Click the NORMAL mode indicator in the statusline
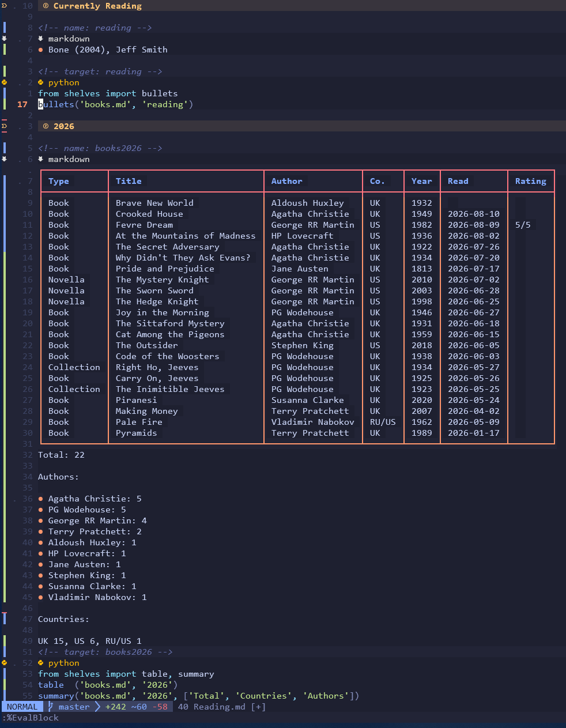Image resolution: width=566 pixels, height=728 pixels. (x=22, y=707)
